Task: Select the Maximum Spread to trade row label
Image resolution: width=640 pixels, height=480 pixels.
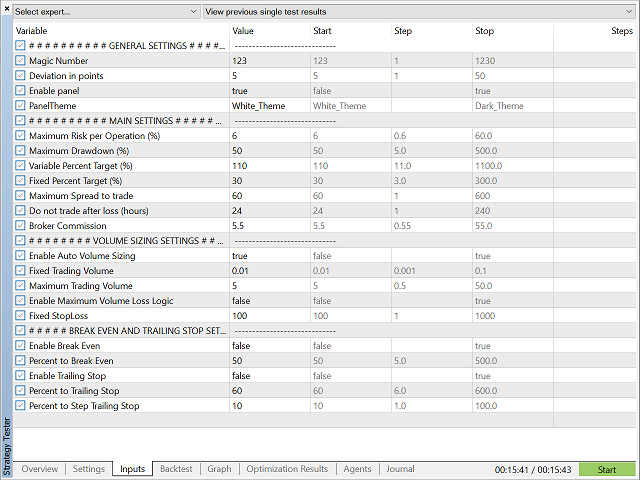Action: (x=81, y=196)
